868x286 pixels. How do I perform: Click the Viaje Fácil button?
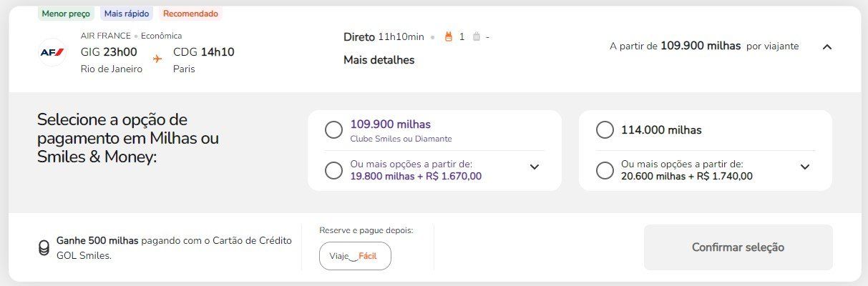pos(355,256)
